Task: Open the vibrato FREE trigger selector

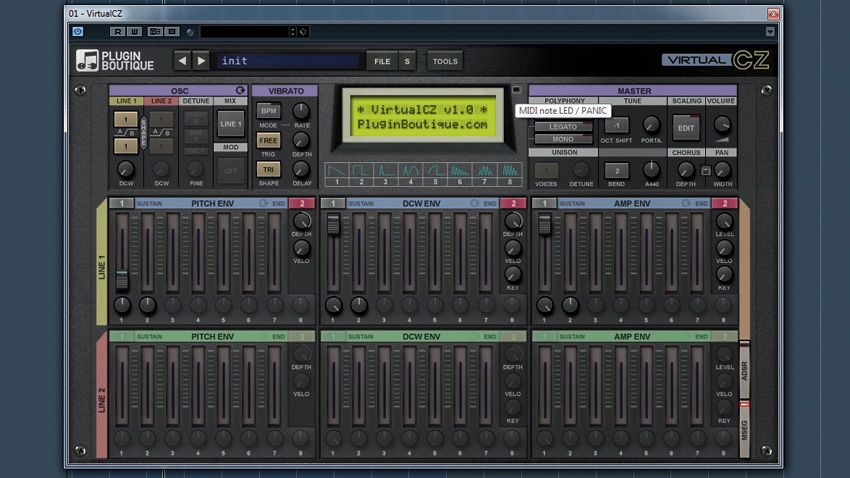Action: (268, 140)
